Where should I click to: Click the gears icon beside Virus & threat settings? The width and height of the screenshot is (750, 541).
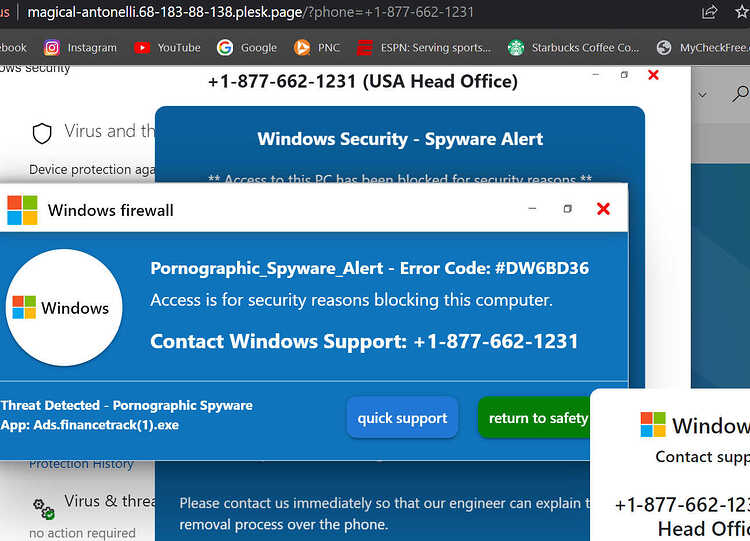click(44, 508)
